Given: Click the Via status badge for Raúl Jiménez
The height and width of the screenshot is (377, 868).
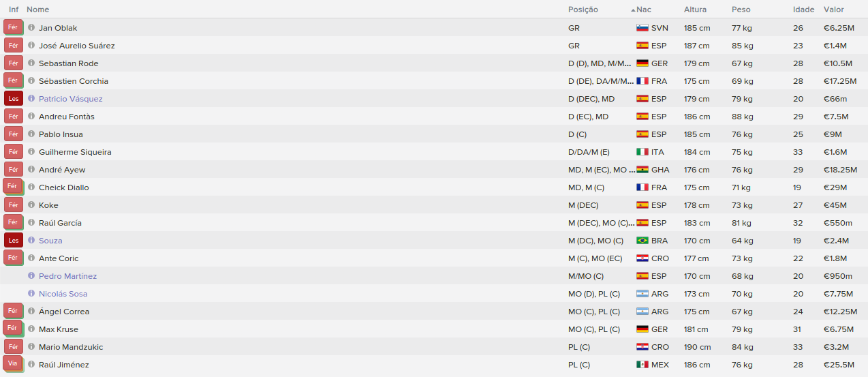Looking at the screenshot, I should pyautogui.click(x=13, y=364).
